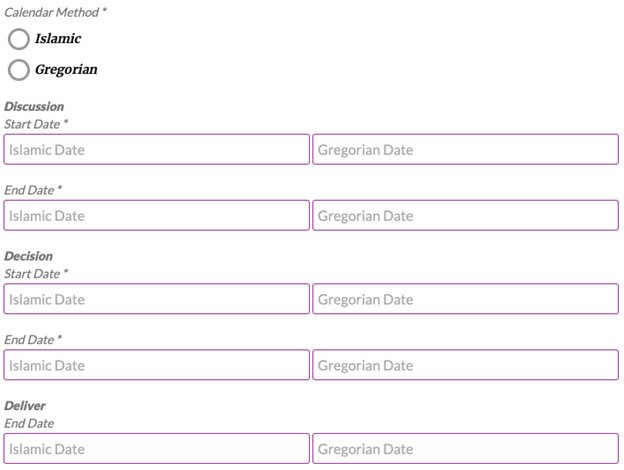
Task: Select Decision End Date Gregorian Date input
Action: tap(465, 365)
